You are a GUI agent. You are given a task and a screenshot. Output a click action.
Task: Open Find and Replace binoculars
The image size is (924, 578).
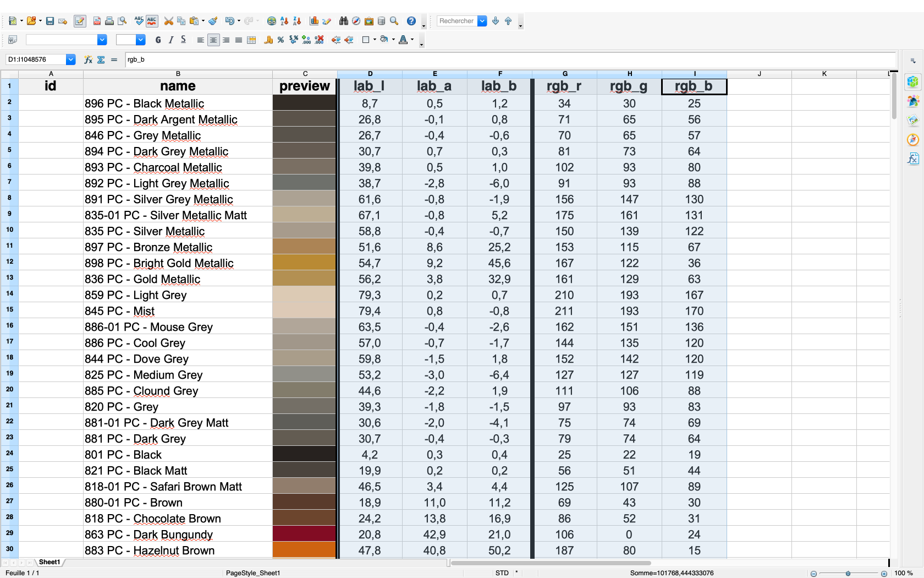[x=344, y=21]
